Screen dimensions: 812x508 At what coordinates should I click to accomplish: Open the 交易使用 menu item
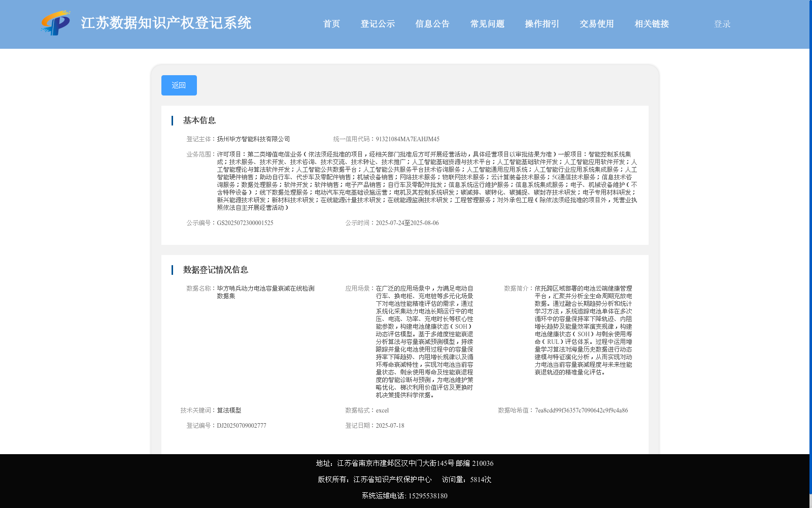[x=597, y=24]
